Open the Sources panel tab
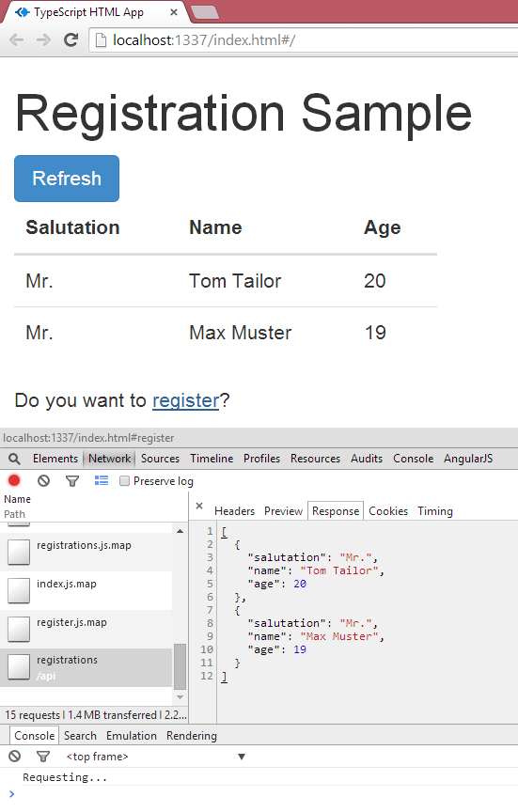 point(160,459)
